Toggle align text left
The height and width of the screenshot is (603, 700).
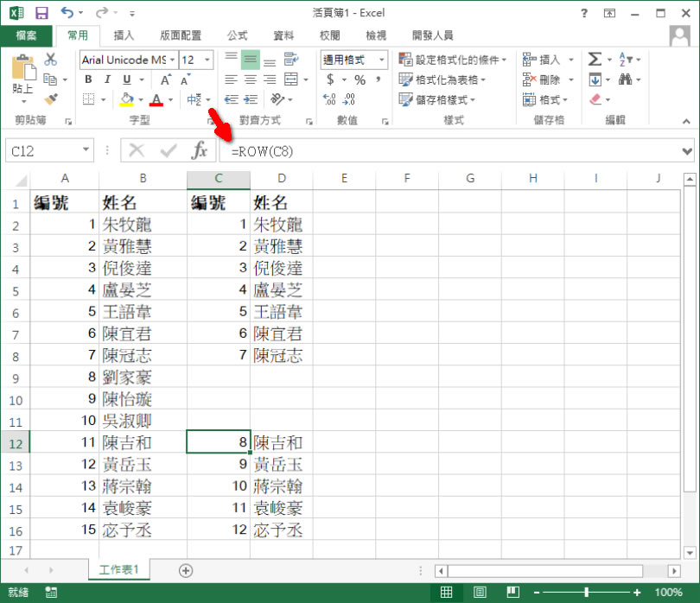[231, 79]
